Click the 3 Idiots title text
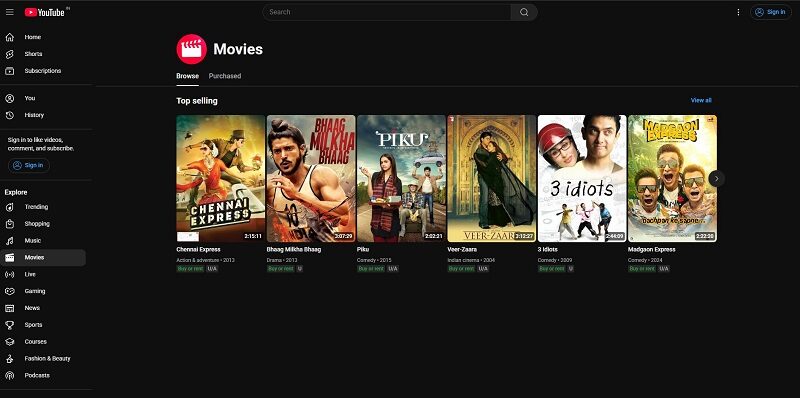The image size is (800, 398). [x=548, y=250]
